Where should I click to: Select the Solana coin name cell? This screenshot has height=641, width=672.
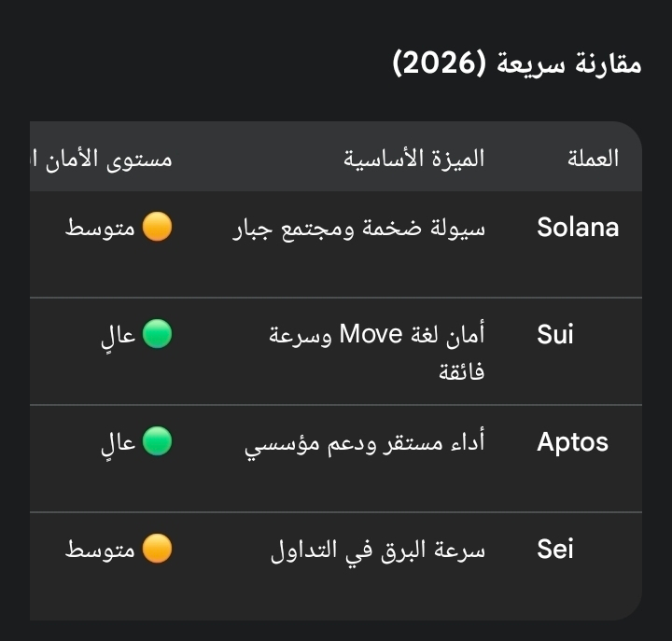coord(578,228)
